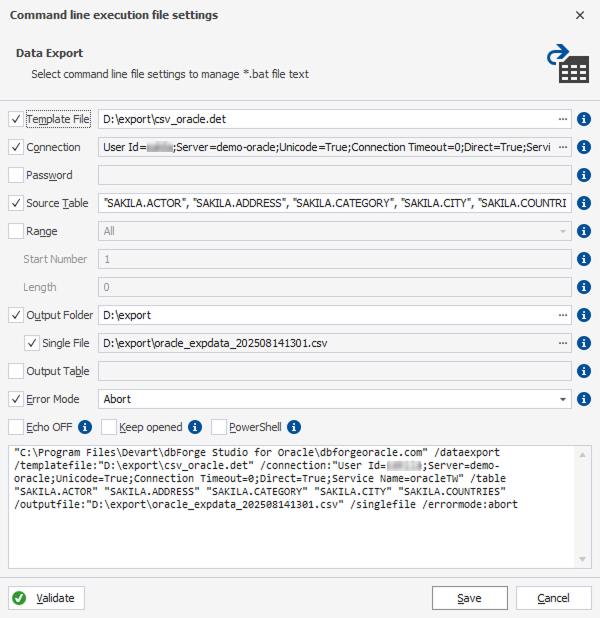Screen dimensions: 600x618
Task: Click the empty Output Table field
Action: pos(335,371)
